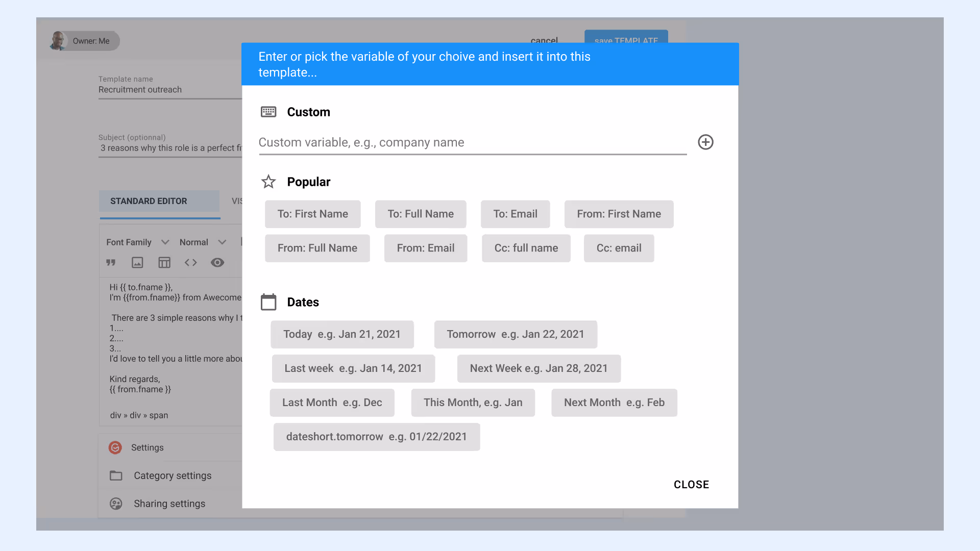Expand the Normal font size dropdown

203,242
